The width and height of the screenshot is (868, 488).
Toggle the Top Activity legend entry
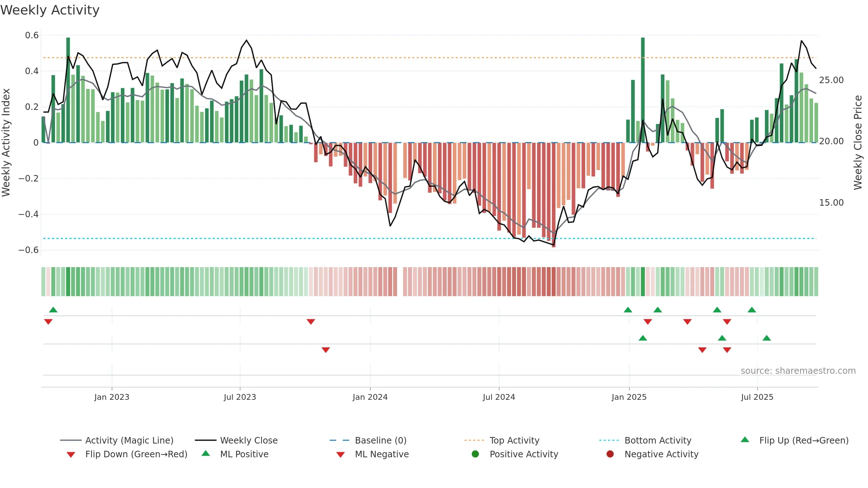pos(502,440)
